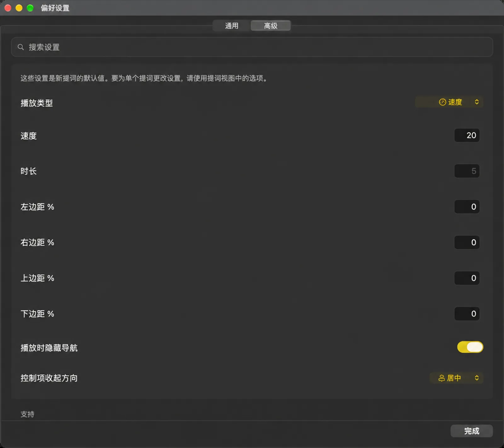Viewport: 504px width, 448px height.
Task: Click the 速度 value field showing 20
Action: [x=467, y=135]
